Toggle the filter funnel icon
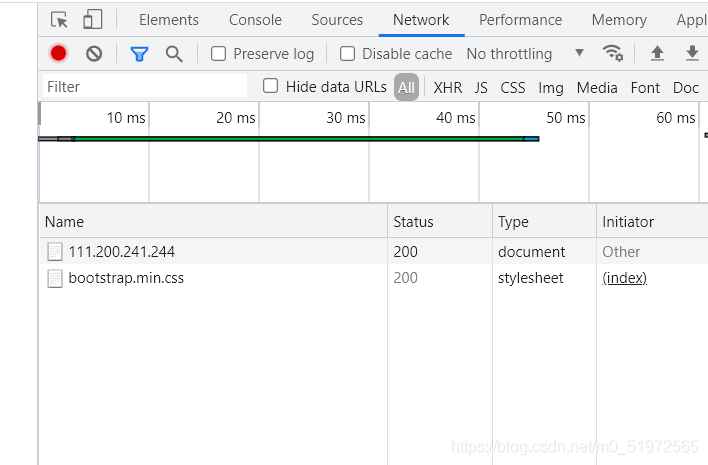708x465 pixels. click(x=139, y=54)
